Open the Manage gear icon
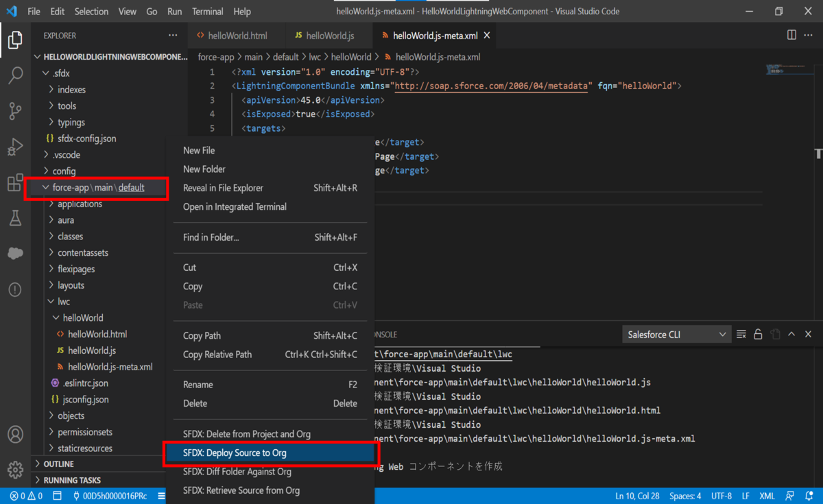The height and width of the screenshot is (504, 823). [15, 470]
